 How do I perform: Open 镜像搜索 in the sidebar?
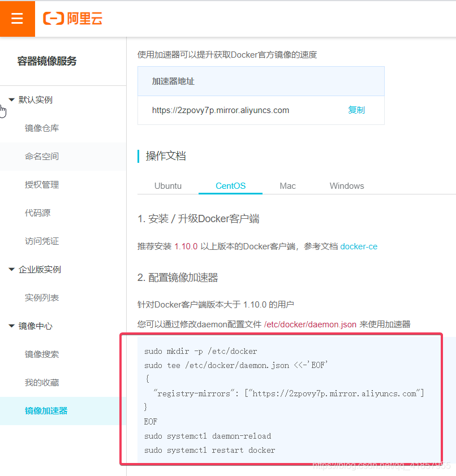pos(42,354)
